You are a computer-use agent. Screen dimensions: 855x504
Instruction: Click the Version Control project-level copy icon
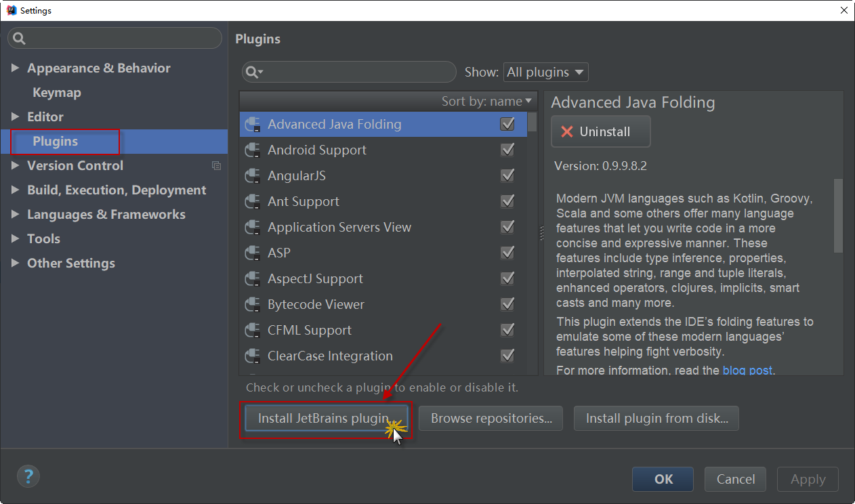216,166
